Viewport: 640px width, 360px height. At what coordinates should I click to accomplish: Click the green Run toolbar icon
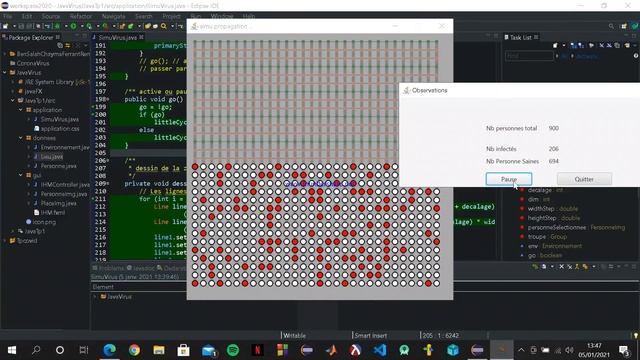73,26
